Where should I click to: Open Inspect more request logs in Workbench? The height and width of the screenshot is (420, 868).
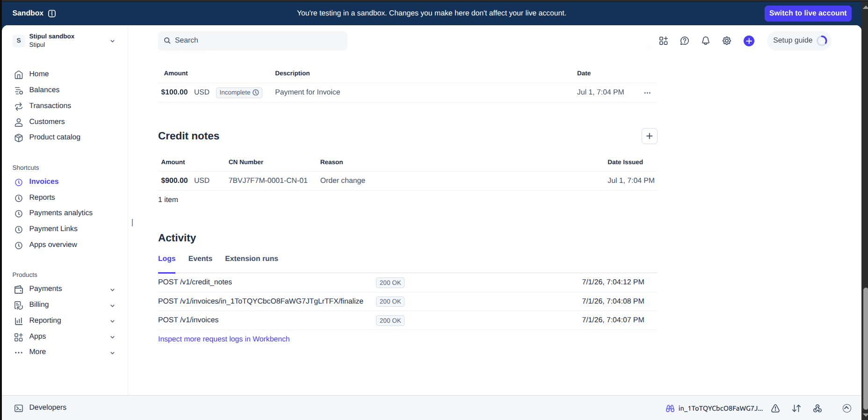224,339
